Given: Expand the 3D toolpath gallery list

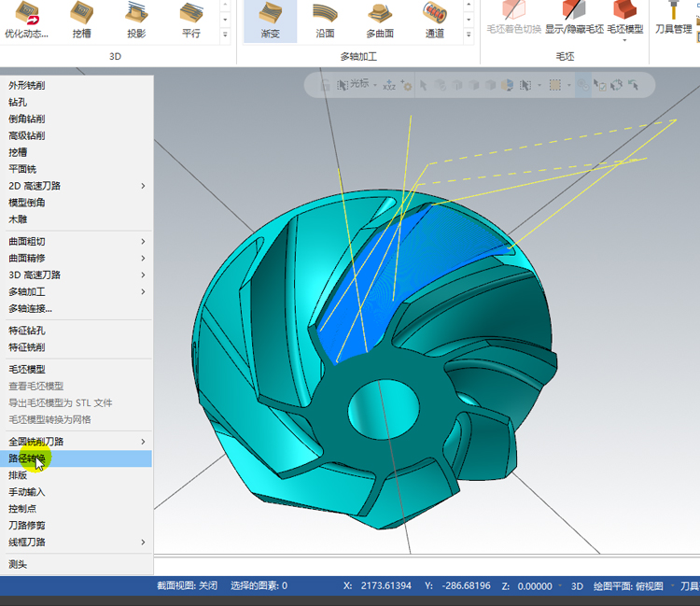Looking at the screenshot, I should click(x=225, y=34).
